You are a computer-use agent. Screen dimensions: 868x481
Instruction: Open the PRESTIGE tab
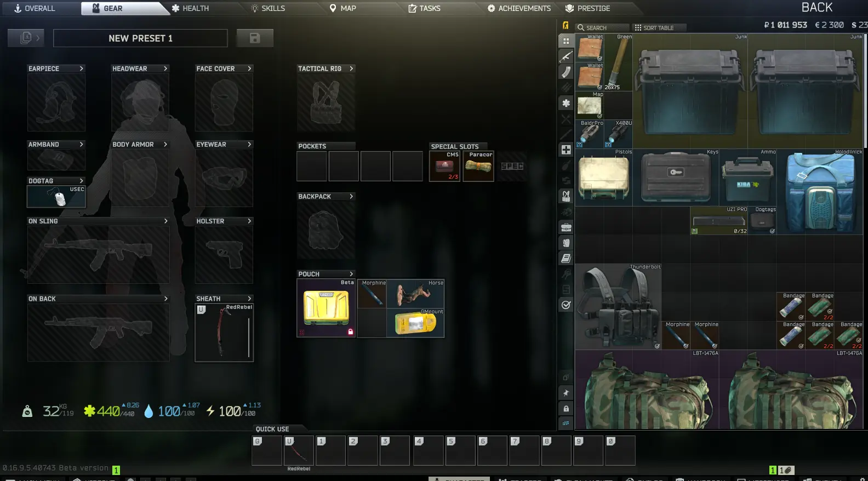tap(587, 8)
